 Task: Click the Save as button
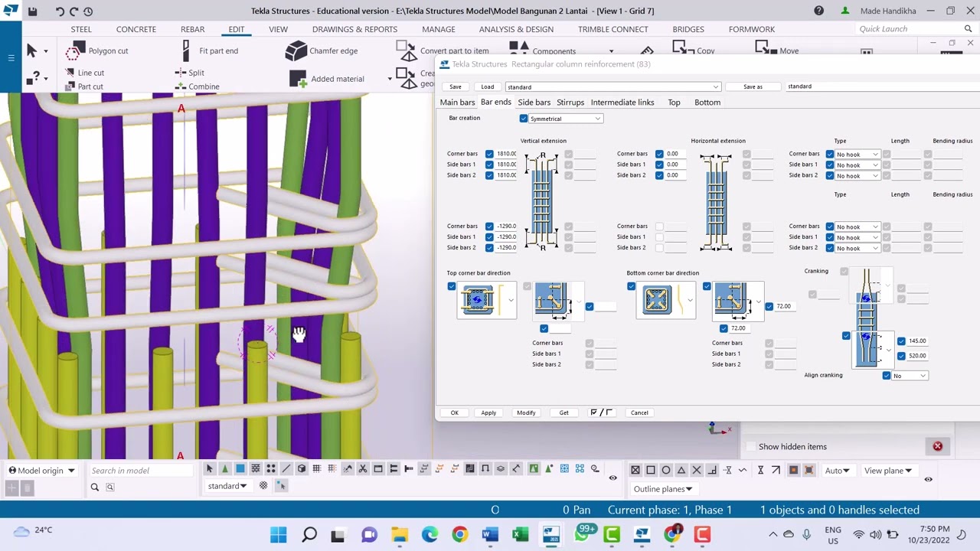point(753,86)
